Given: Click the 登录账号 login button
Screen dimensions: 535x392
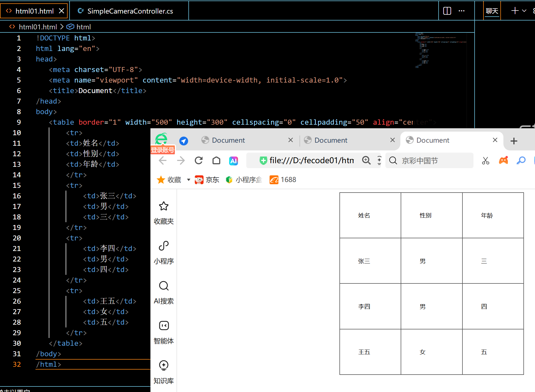Looking at the screenshot, I should point(163,150).
